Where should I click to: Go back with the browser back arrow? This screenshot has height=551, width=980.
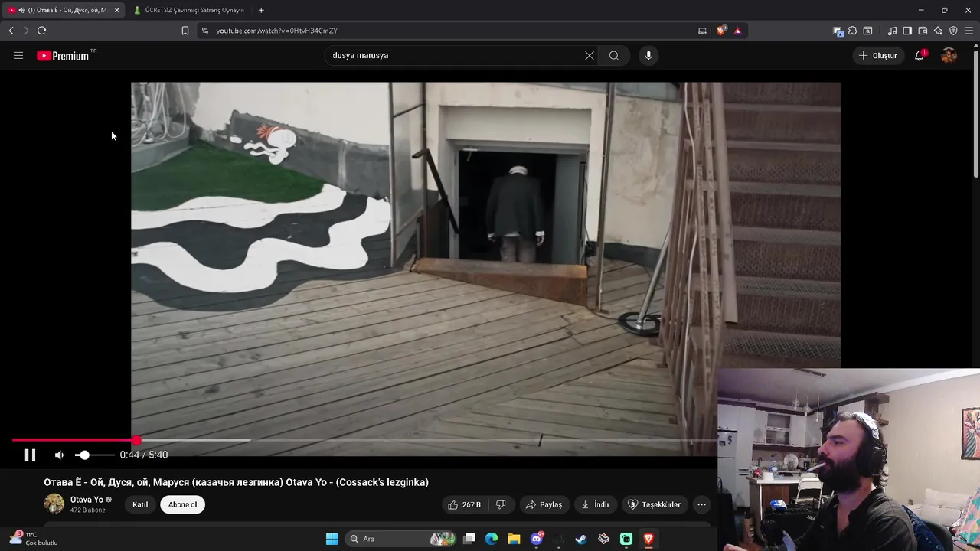11,31
